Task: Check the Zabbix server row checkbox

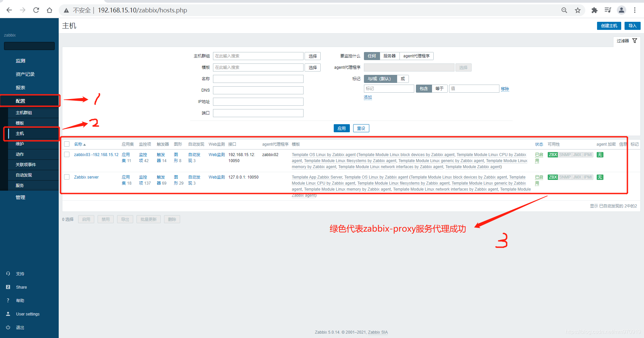Action: pos(67,177)
